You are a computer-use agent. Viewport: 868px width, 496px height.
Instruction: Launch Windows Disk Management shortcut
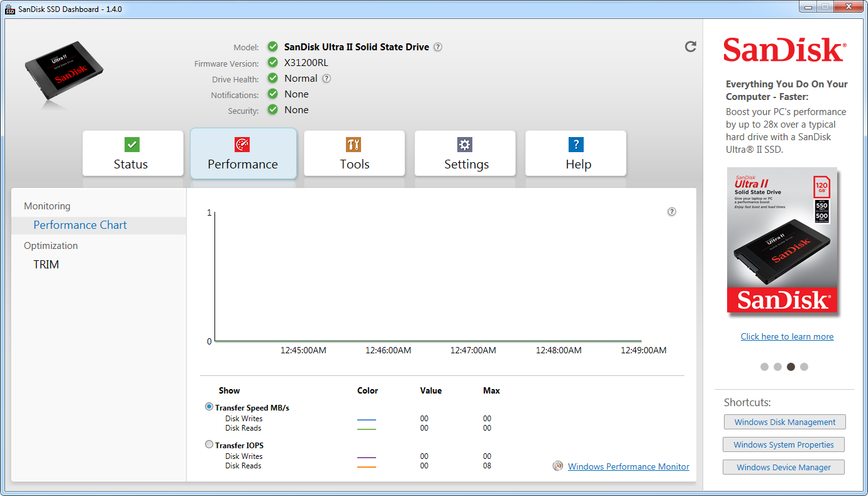[784, 422]
